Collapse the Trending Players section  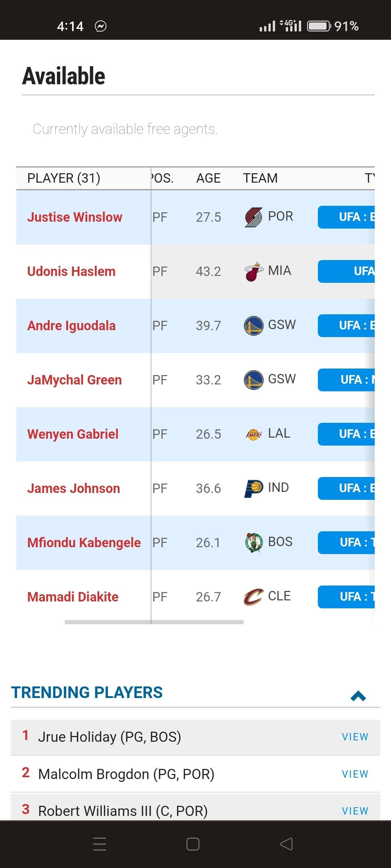[358, 696]
